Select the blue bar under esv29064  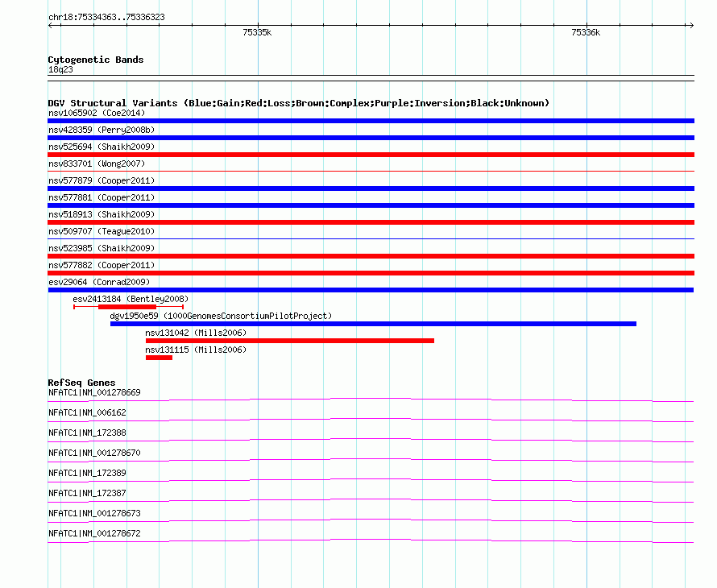371,290
